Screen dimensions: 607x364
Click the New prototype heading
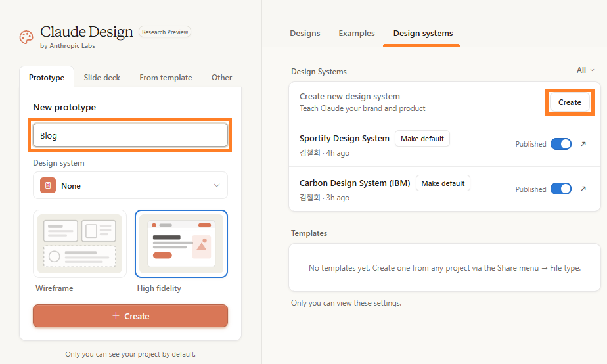tap(64, 107)
